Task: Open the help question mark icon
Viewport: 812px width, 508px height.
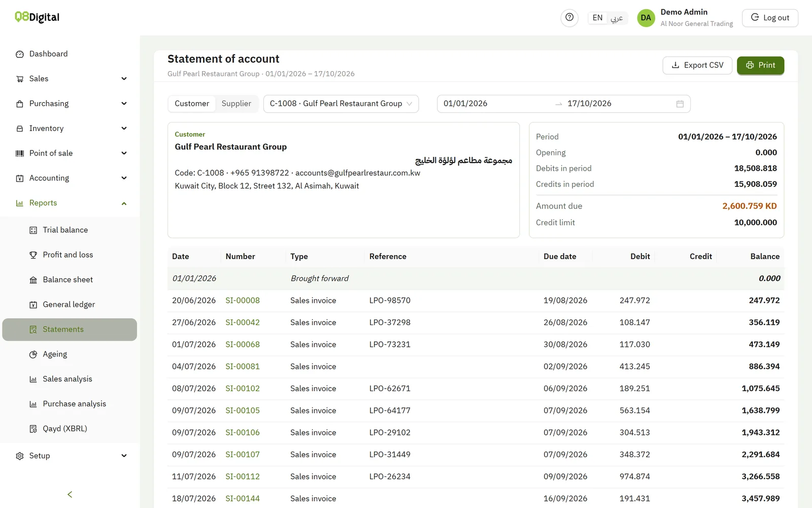Action: coord(569,18)
